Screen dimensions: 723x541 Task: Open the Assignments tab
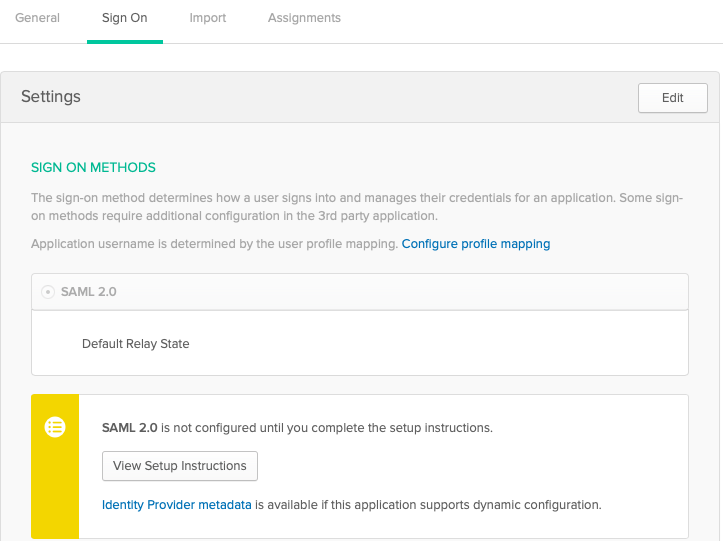[x=304, y=18]
